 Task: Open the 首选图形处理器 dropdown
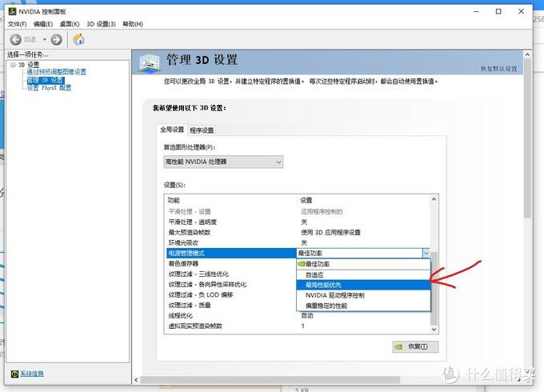click(x=223, y=162)
